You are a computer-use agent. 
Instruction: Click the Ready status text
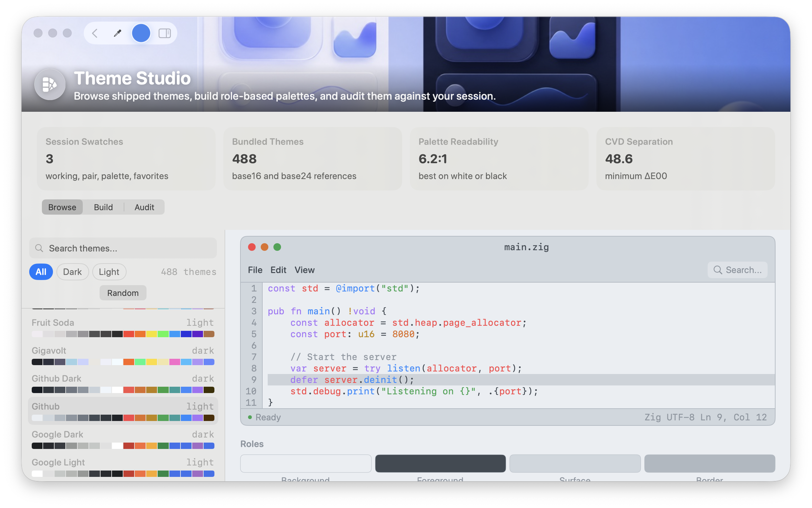click(268, 417)
